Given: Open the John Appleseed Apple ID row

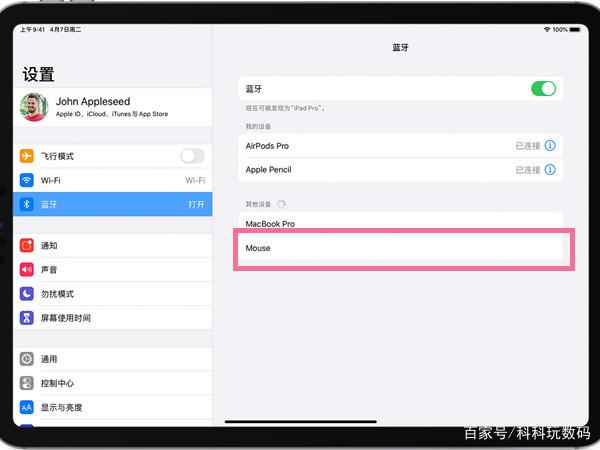Looking at the screenshot, I should [112, 107].
